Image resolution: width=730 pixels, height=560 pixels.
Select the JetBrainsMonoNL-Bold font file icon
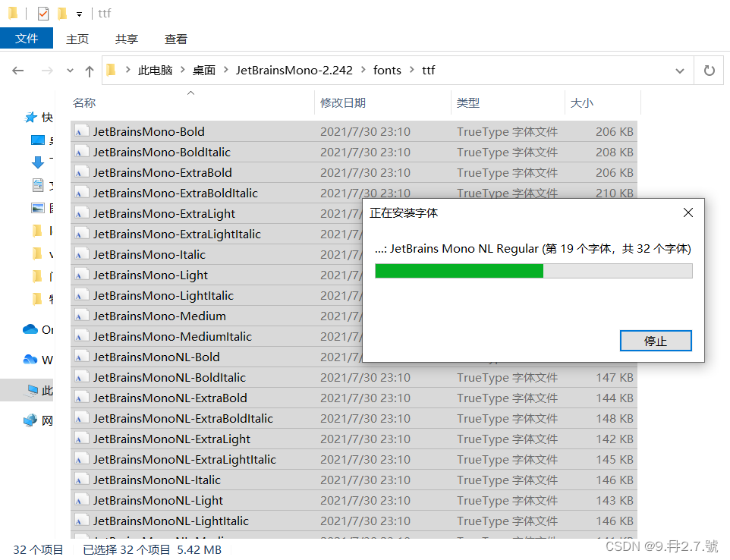click(x=81, y=357)
